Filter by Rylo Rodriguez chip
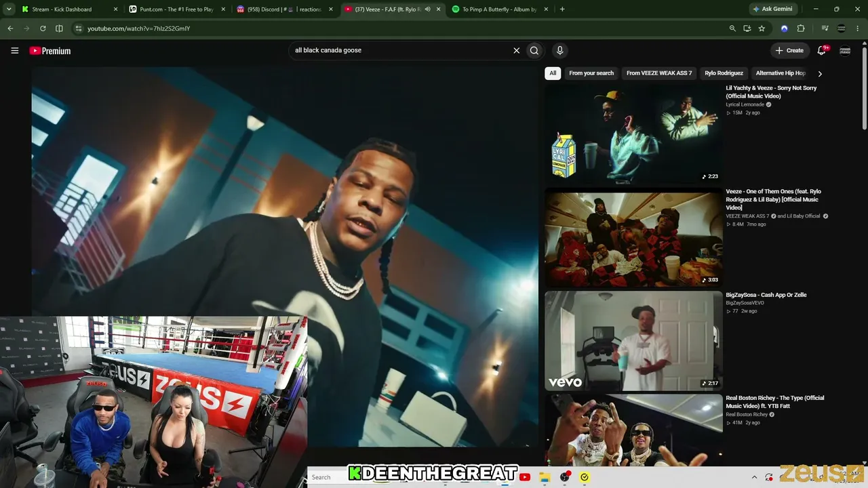 [x=724, y=73]
